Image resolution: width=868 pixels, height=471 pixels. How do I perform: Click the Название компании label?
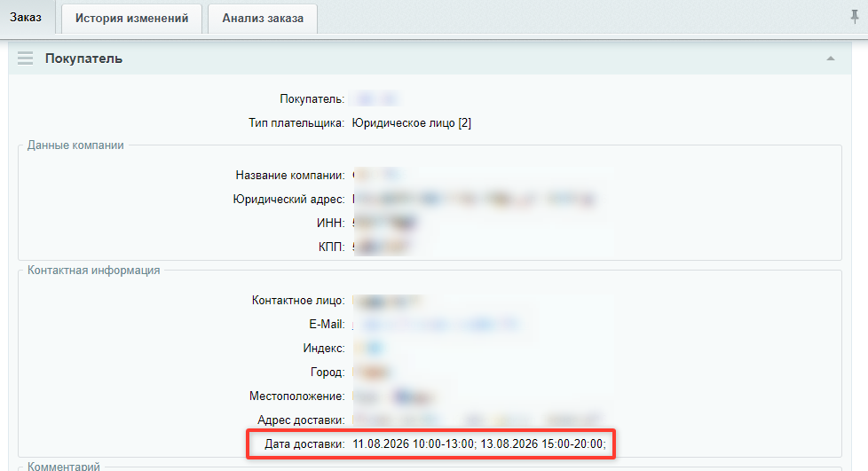[290, 175]
